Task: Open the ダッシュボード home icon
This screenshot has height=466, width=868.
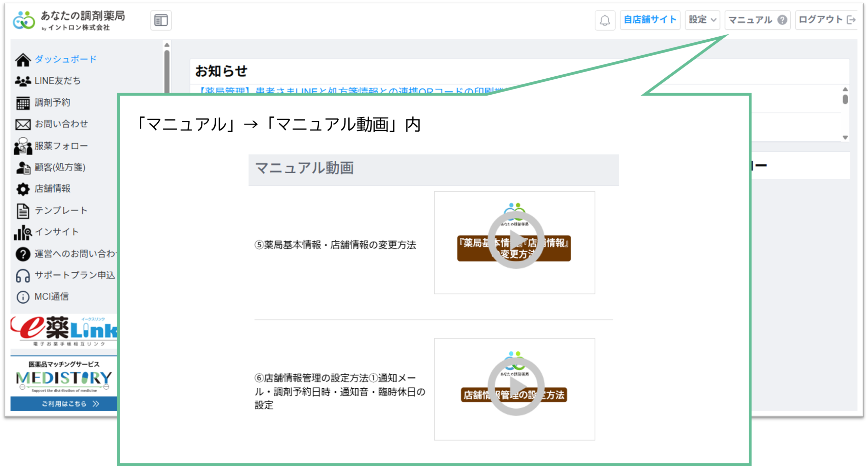Action: click(23, 60)
